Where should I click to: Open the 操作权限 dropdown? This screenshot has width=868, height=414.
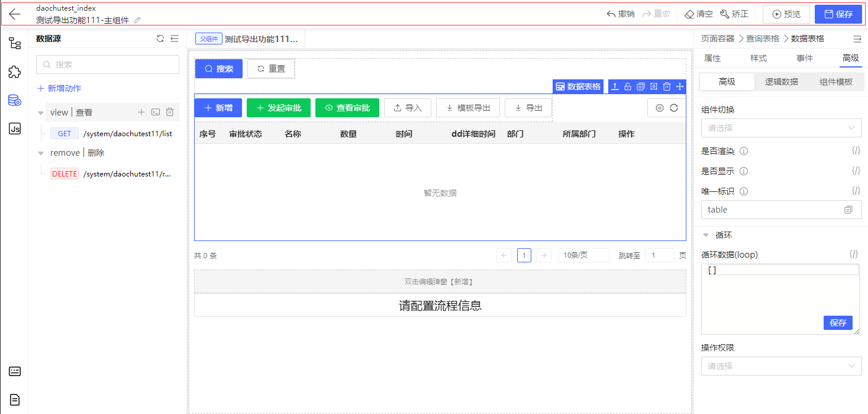[x=781, y=366]
